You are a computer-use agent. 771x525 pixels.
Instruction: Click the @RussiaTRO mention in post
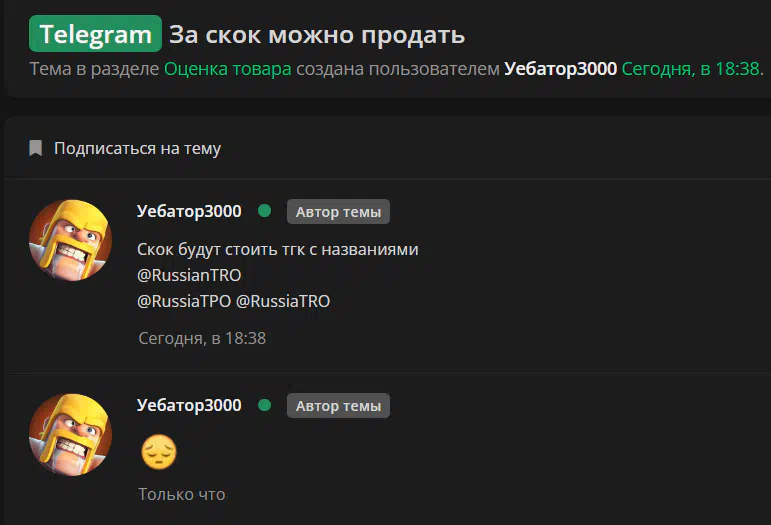[283, 301]
